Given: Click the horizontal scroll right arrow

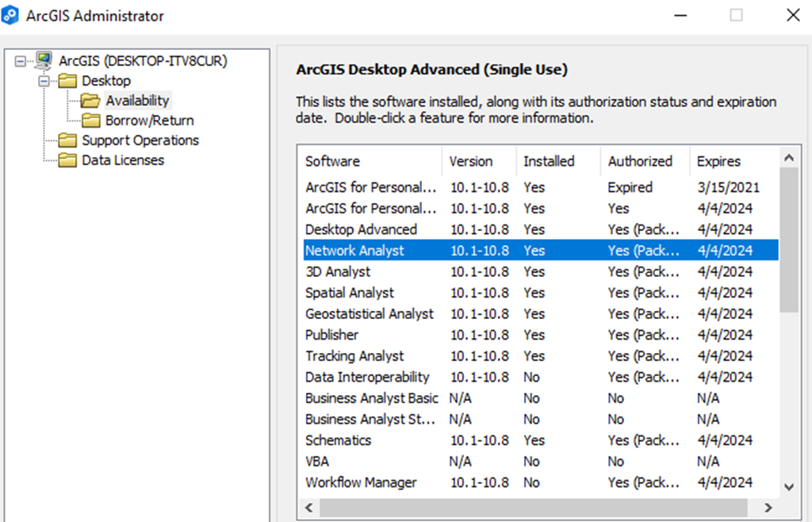Looking at the screenshot, I should (768, 508).
